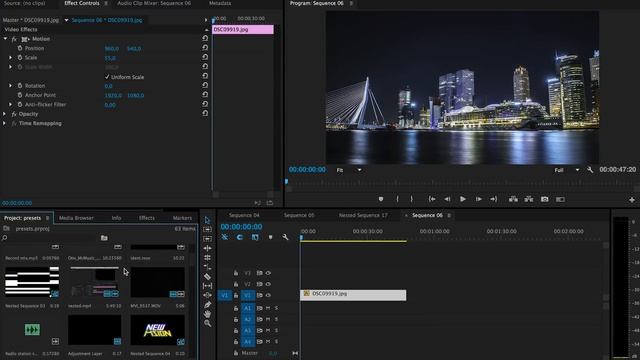Image resolution: width=640 pixels, height=360 pixels.
Task: Open master clip dropdown arrow in Effect Controls
Action: [x=66, y=20]
